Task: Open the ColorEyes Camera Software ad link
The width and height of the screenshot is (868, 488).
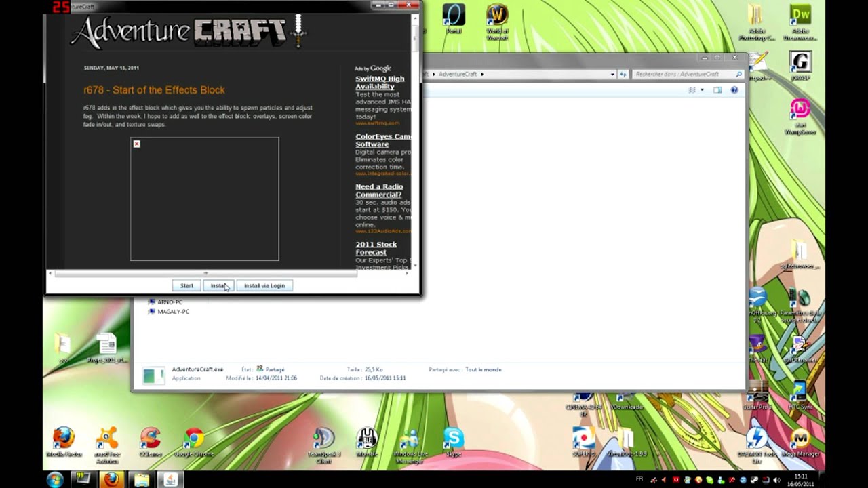Action: pos(383,140)
